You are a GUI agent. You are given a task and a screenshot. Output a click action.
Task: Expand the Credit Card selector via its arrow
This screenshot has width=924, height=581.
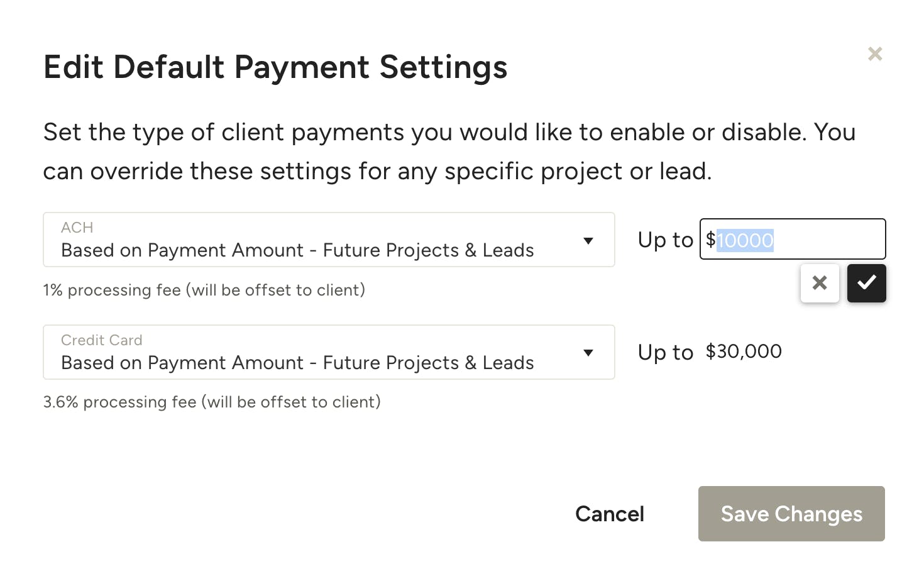pos(588,353)
